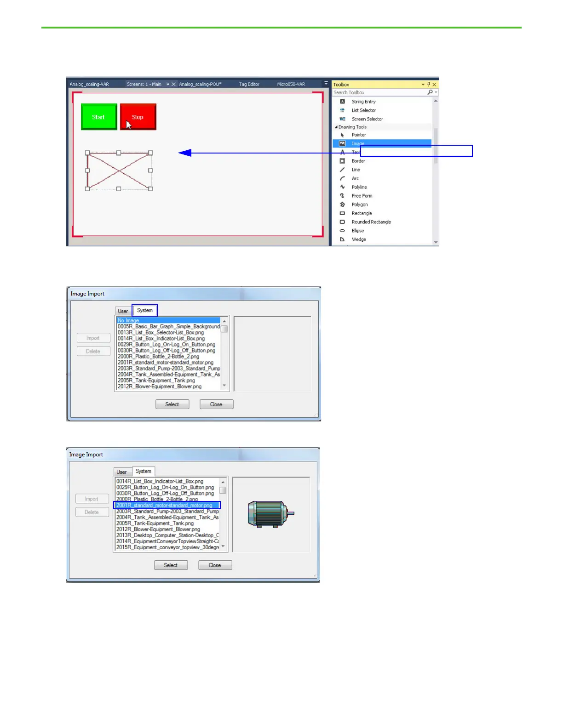
Task: Select the Arc drawing tool
Action: tap(382, 178)
